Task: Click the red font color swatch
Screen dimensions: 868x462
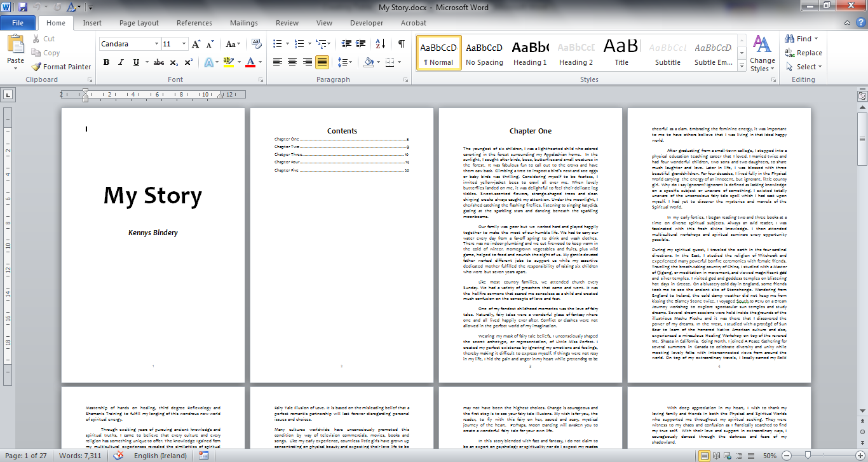Action: coord(250,62)
